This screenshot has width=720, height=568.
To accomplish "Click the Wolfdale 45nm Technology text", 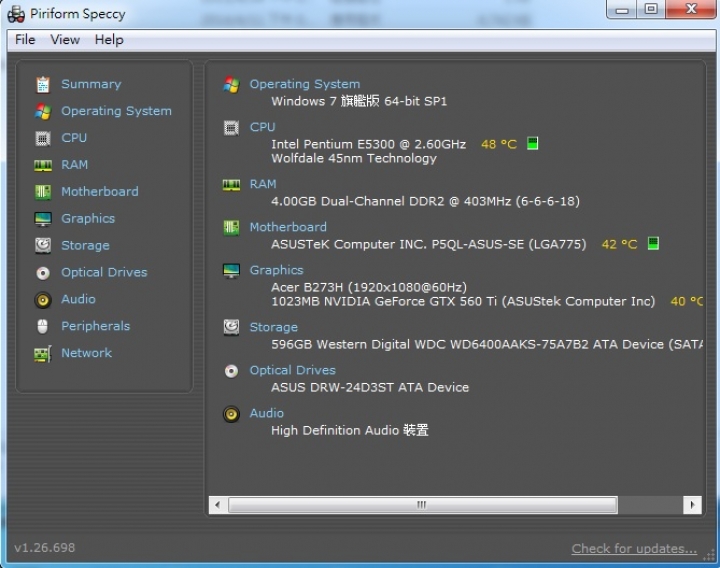I will pyautogui.click(x=354, y=159).
